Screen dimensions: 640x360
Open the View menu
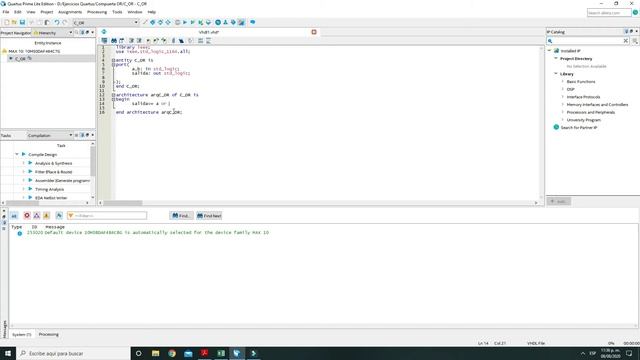(x=31, y=12)
